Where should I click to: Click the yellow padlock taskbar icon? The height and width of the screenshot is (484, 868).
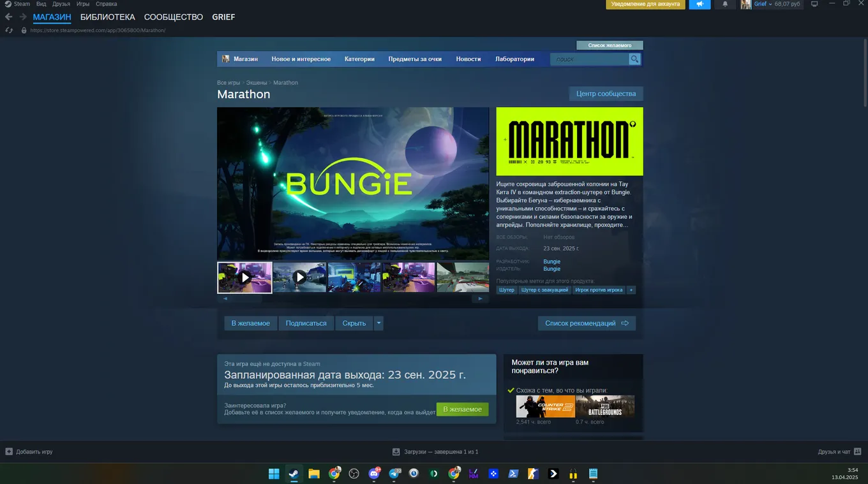[573, 474]
